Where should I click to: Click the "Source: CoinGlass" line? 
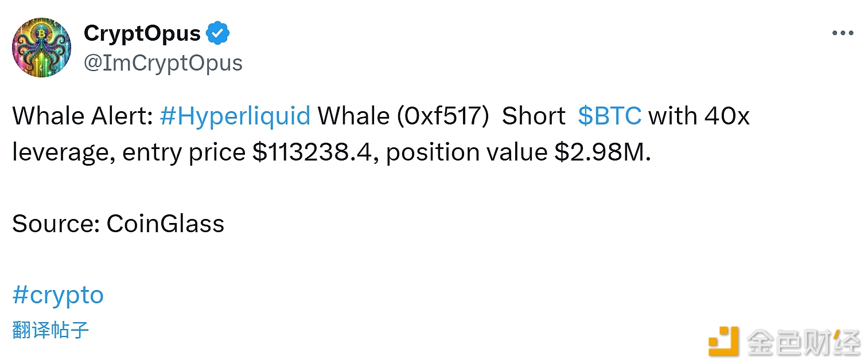click(118, 224)
